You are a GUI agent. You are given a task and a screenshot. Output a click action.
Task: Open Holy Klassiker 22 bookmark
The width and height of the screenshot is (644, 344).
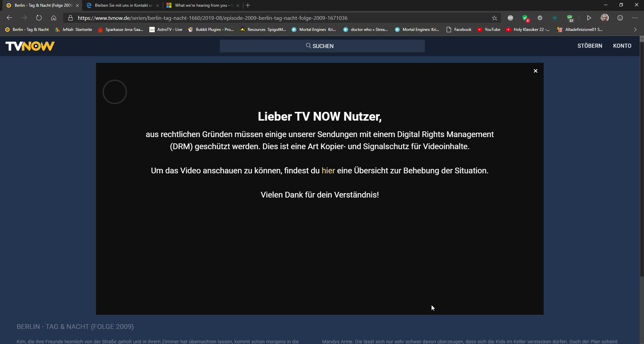pyautogui.click(x=528, y=30)
